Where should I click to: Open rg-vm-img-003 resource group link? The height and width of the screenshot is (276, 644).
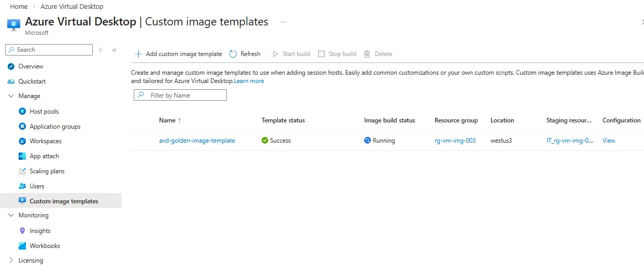click(x=455, y=141)
